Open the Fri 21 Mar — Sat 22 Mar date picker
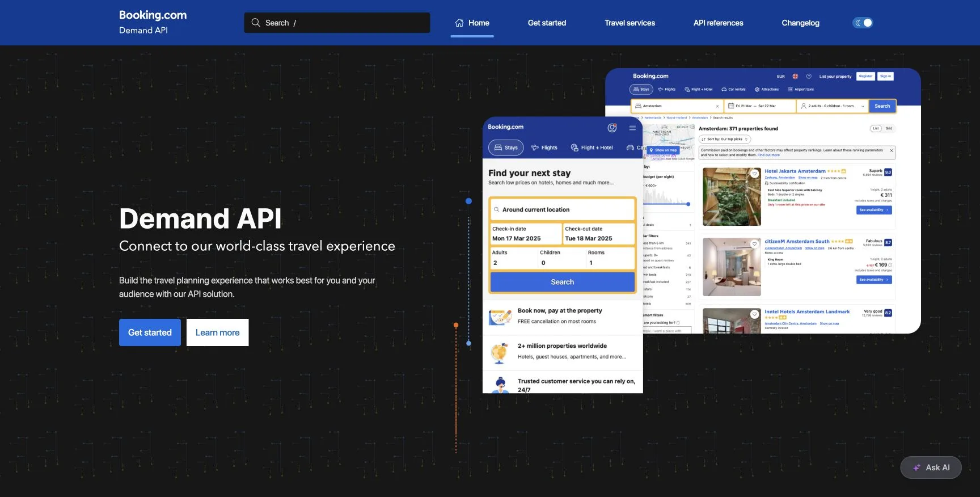The image size is (980, 497). (759, 106)
